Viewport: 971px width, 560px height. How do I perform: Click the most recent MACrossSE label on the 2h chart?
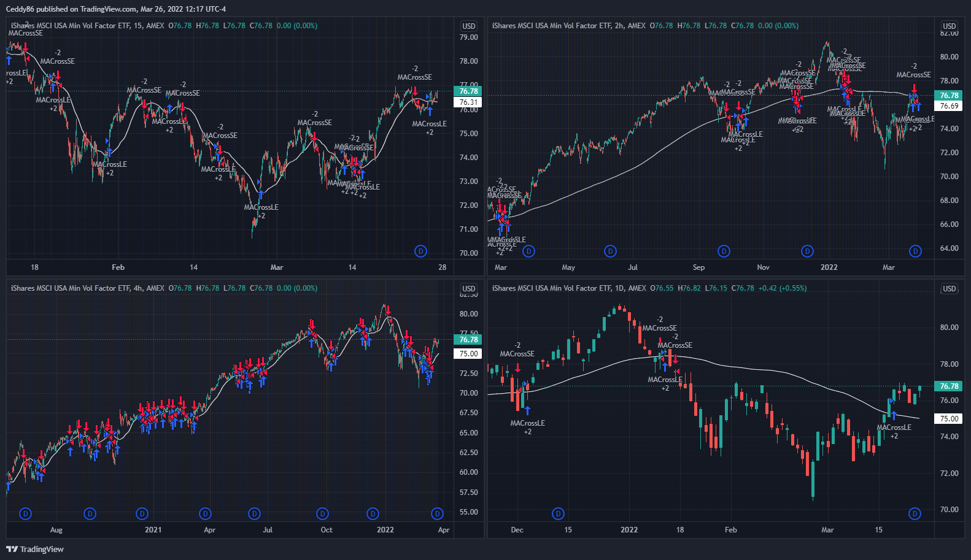913,75
